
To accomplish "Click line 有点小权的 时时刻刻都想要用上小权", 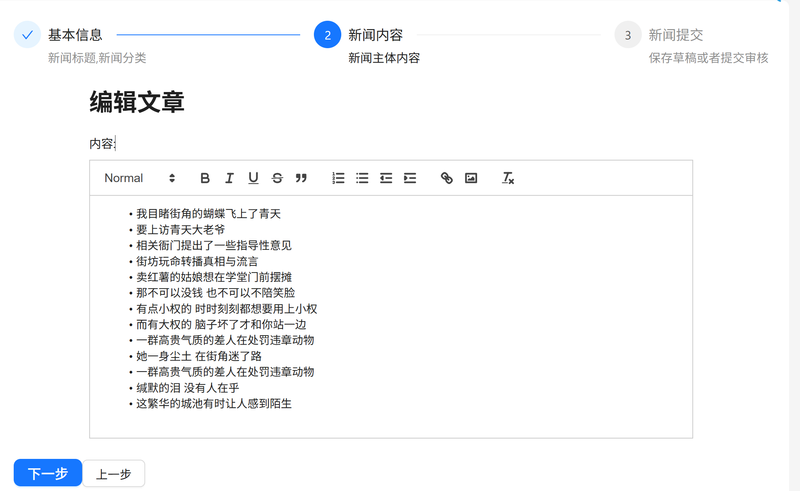I will pyautogui.click(x=227, y=309).
